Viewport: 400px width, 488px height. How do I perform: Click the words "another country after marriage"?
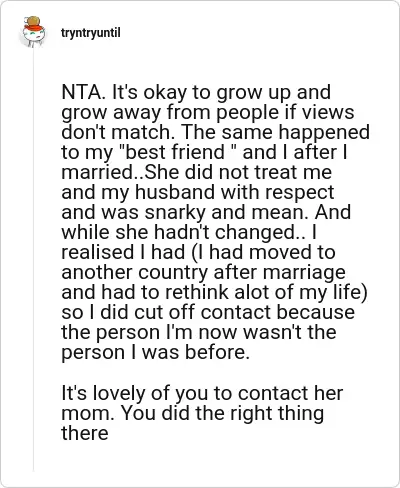(203, 272)
